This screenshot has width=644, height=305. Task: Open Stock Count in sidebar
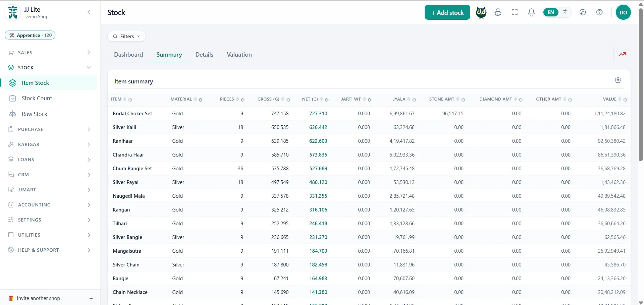50,98
